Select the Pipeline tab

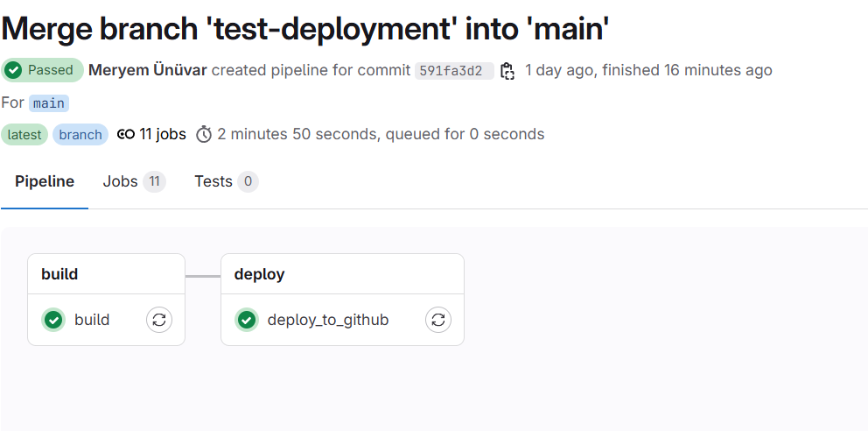pyautogui.click(x=45, y=181)
